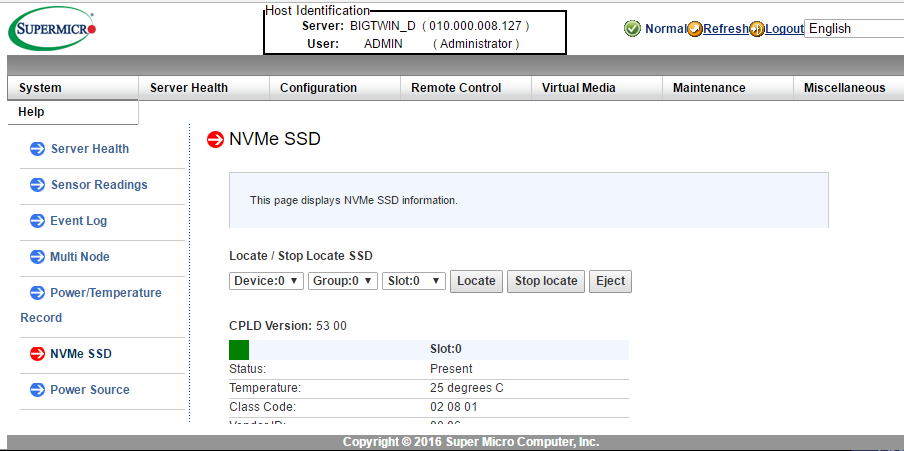The width and height of the screenshot is (904, 451).
Task: Open the Server Health top menu
Action: tap(204, 88)
